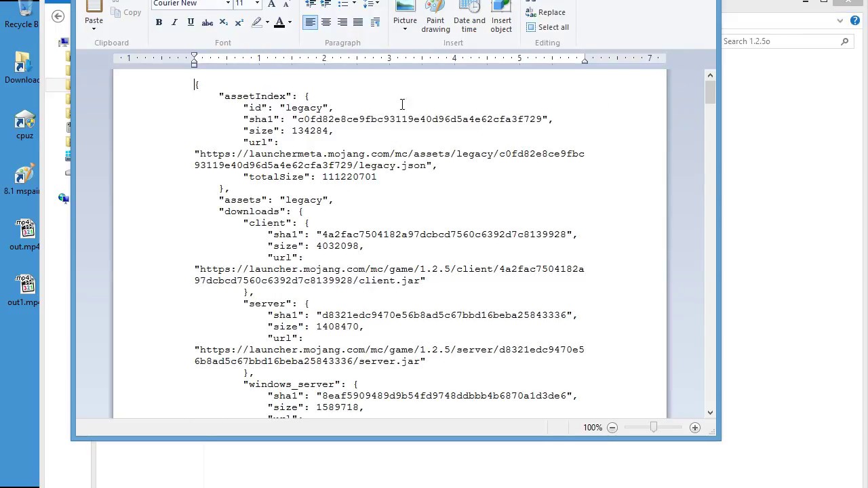Viewport: 868px width, 488px height.
Task: Click the zoom in plus button
Action: 694,428
